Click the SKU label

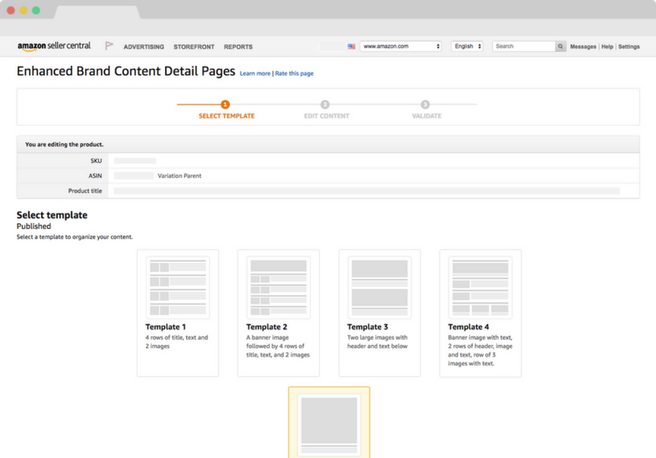click(96, 161)
